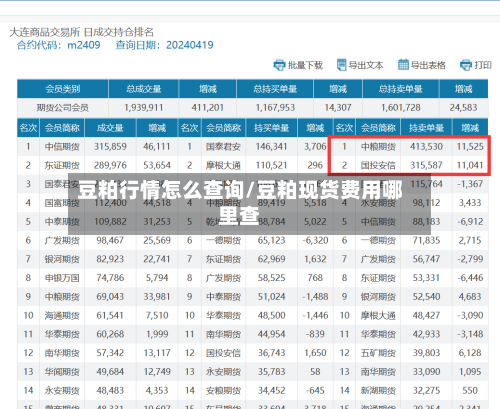
Task: Select the long position cell 65,123
Action: 271,240
